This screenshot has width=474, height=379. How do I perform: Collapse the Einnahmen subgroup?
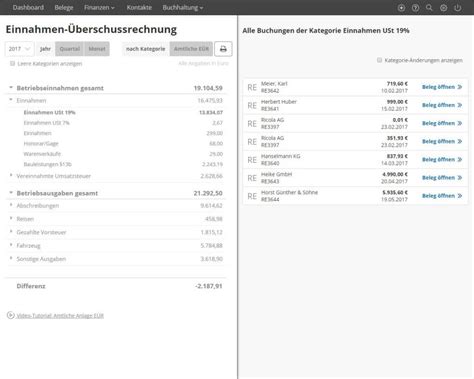tap(11, 100)
